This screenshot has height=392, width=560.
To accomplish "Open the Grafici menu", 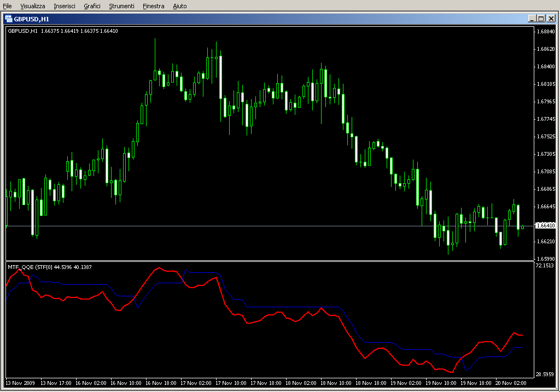I will click(92, 6).
